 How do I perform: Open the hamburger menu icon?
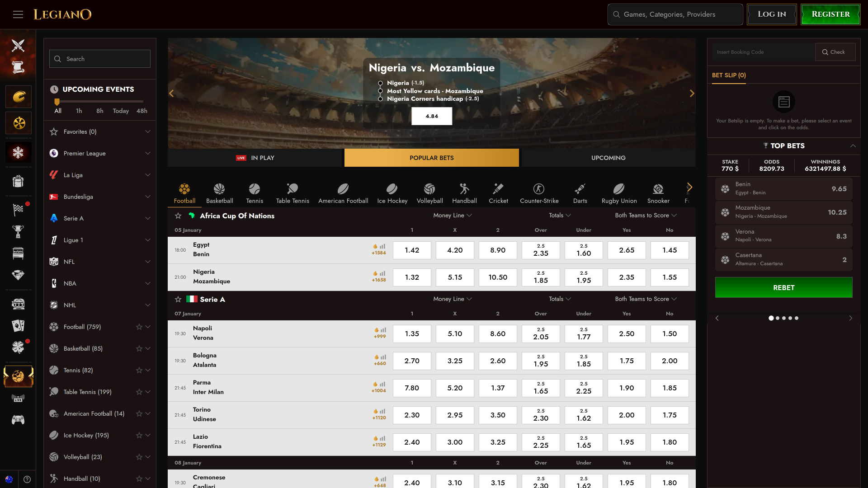(18, 14)
